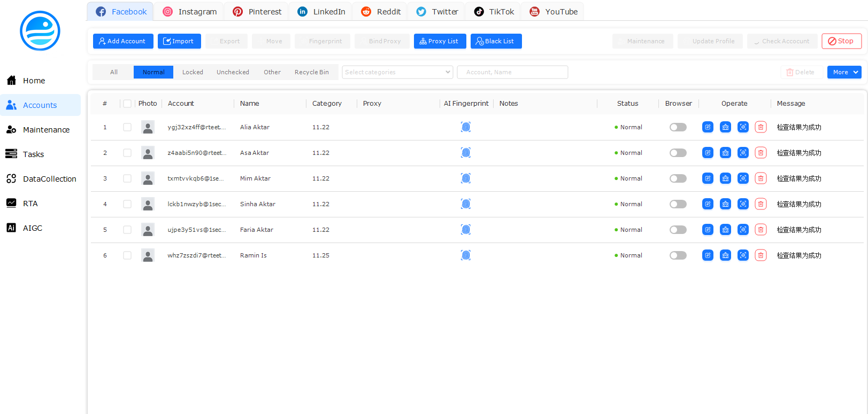Viewport: 868px width, 414px height.
Task: Open AIGC in the sidebar
Action: (x=40, y=228)
